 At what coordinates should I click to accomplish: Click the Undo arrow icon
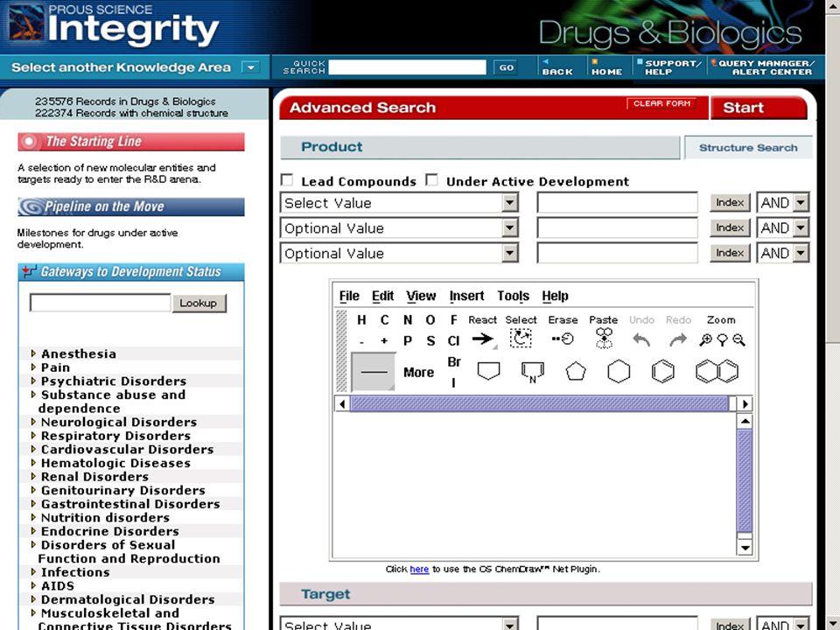pos(641,339)
